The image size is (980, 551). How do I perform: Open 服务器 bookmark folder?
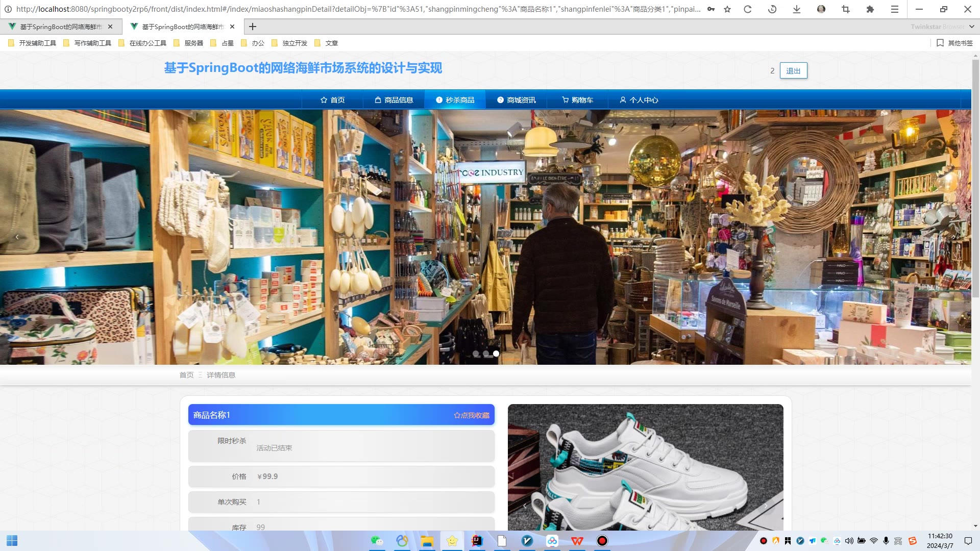(x=189, y=43)
